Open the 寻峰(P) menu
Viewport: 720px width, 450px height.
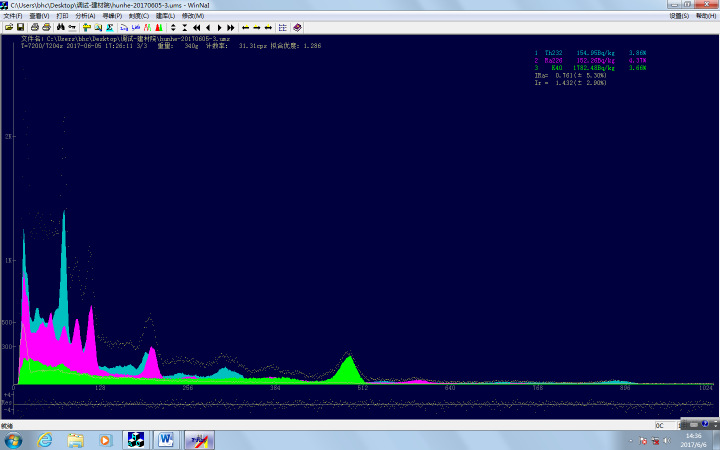click(x=112, y=16)
